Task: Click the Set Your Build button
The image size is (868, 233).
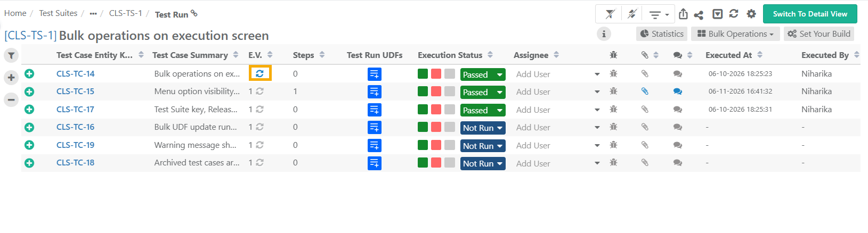Action: [x=819, y=34]
